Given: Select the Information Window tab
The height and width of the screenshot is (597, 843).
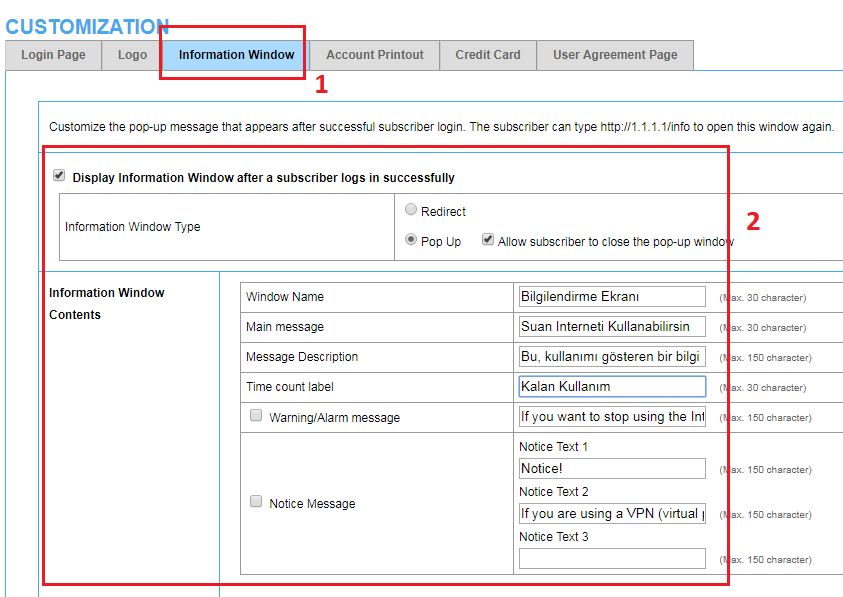Looking at the screenshot, I should 236,55.
